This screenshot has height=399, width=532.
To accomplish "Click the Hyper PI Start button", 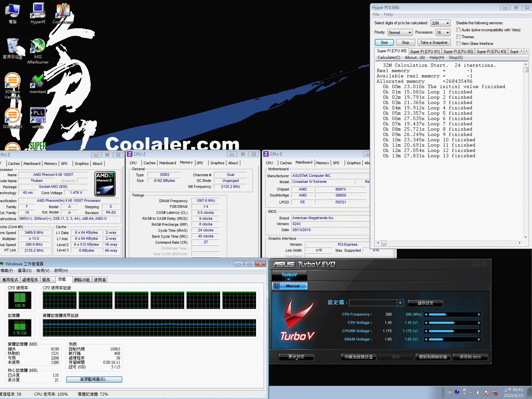I will [x=384, y=43].
